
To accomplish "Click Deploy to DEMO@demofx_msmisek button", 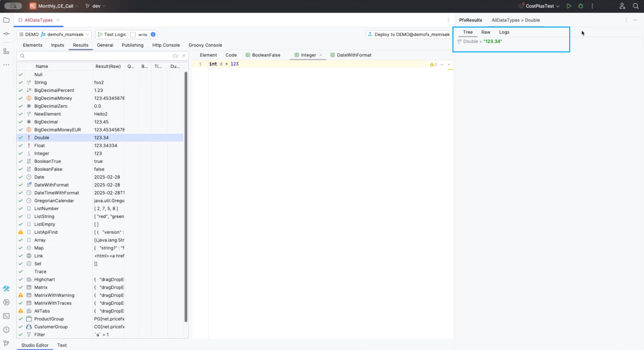I will pyautogui.click(x=408, y=35).
